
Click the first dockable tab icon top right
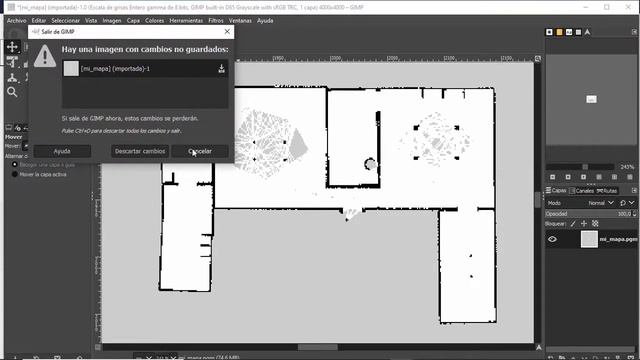point(549,32)
